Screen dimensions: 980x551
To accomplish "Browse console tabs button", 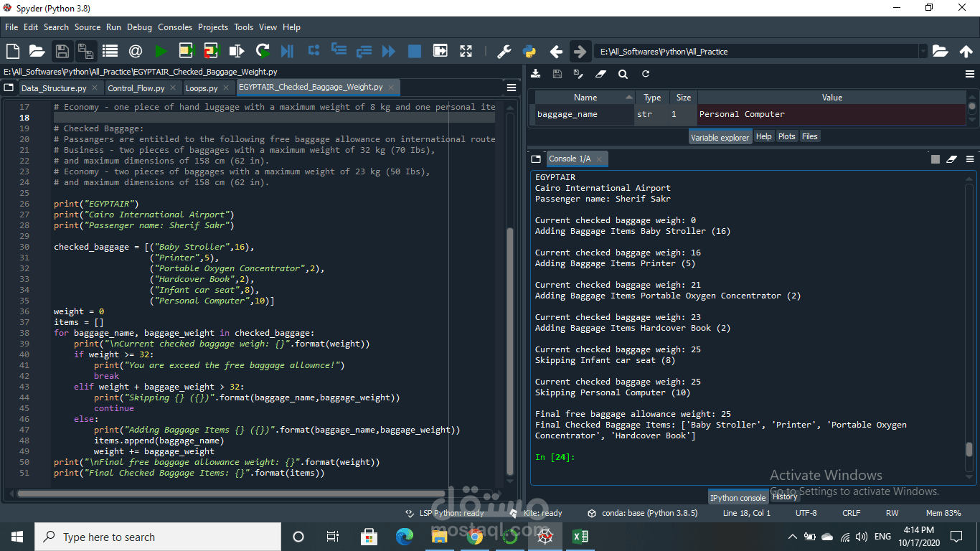I will [x=536, y=159].
